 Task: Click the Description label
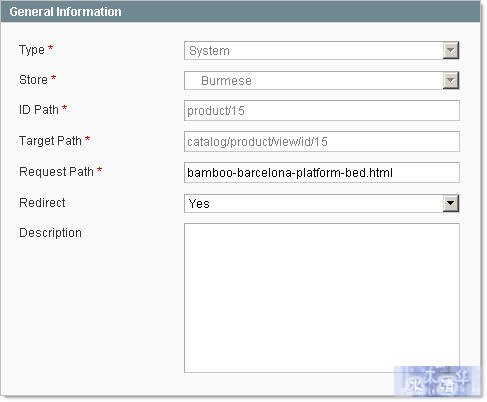tap(50, 233)
